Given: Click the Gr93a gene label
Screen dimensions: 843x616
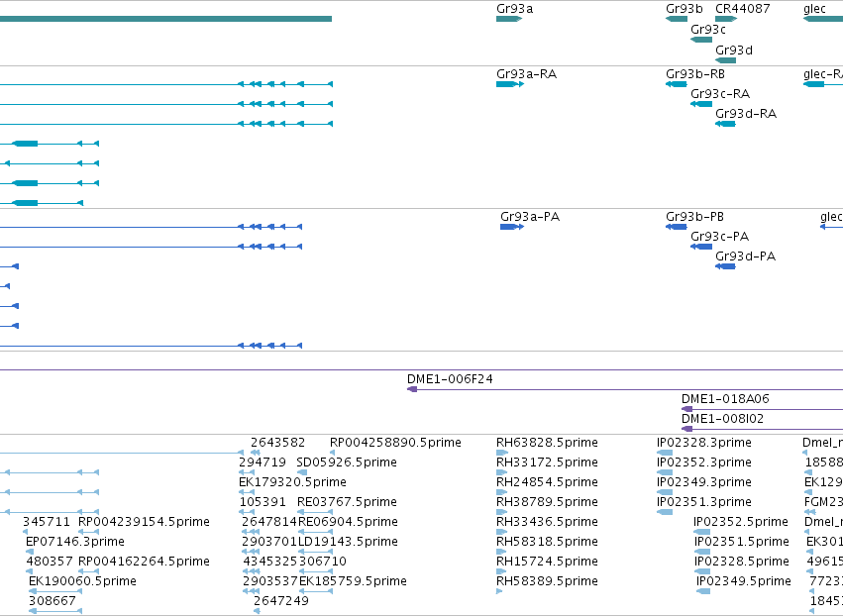Looking at the screenshot, I should 514,9.
